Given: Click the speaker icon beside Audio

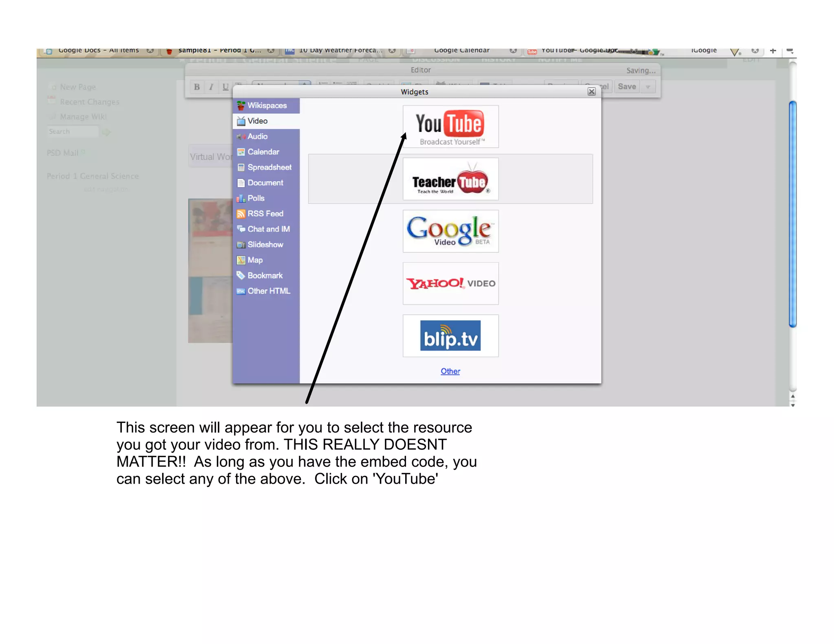Looking at the screenshot, I should point(241,136).
